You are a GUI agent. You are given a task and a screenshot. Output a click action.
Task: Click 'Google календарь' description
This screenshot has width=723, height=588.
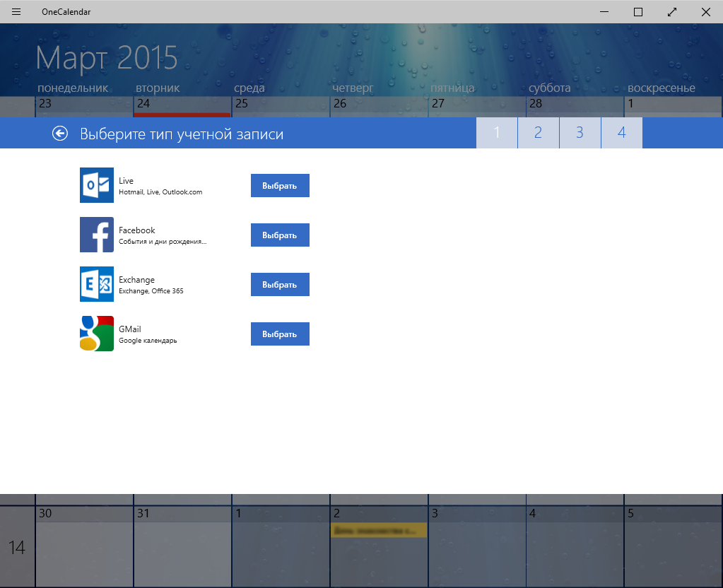click(x=148, y=341)
